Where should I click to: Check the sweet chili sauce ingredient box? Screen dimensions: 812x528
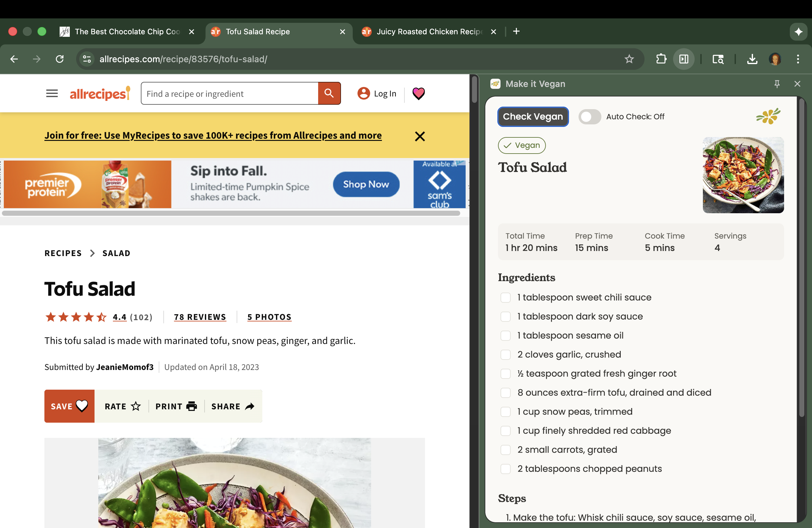tap(505, 297)
